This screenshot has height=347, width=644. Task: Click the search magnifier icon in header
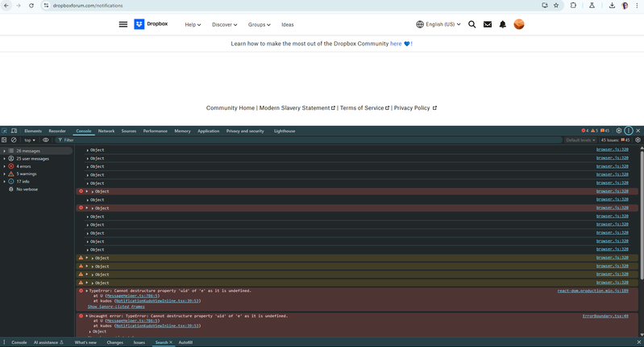click(x=472, y=24)
